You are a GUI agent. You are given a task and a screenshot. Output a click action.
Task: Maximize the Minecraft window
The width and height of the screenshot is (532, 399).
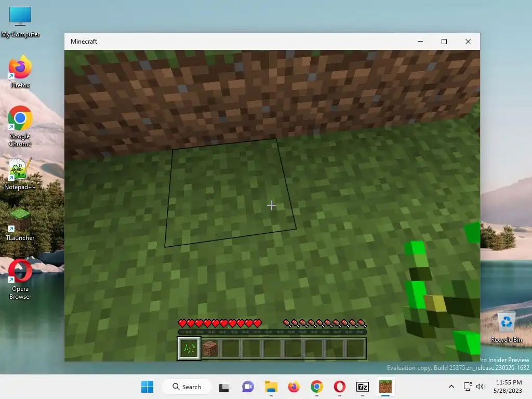pos(444,42)
